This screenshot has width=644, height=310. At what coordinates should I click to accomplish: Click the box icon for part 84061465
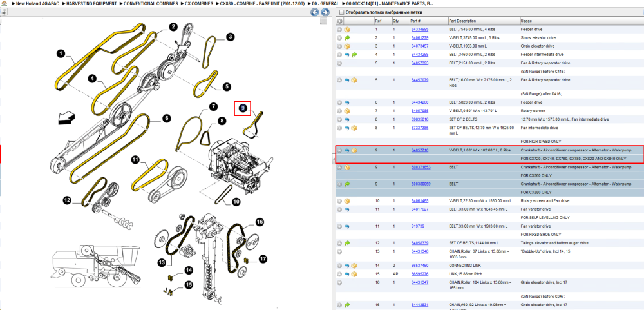[x=348, y=201]
